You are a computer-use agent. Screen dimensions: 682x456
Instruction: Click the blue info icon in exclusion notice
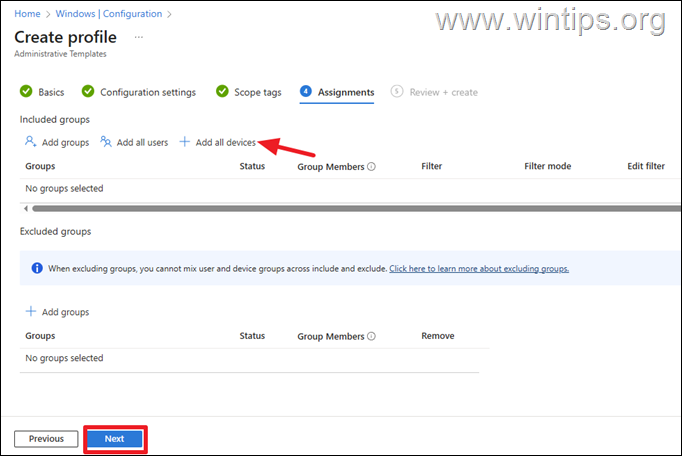(x=37, y=268)
